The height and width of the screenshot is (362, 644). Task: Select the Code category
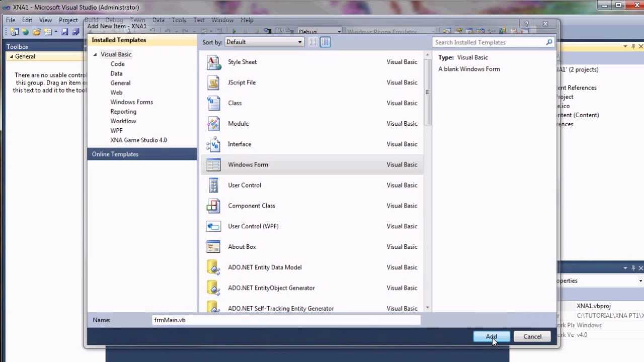(117, 64)
